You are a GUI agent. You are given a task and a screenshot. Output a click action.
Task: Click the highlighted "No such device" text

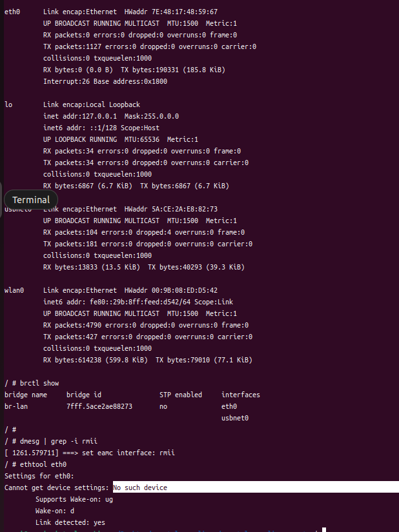(140, 488)
